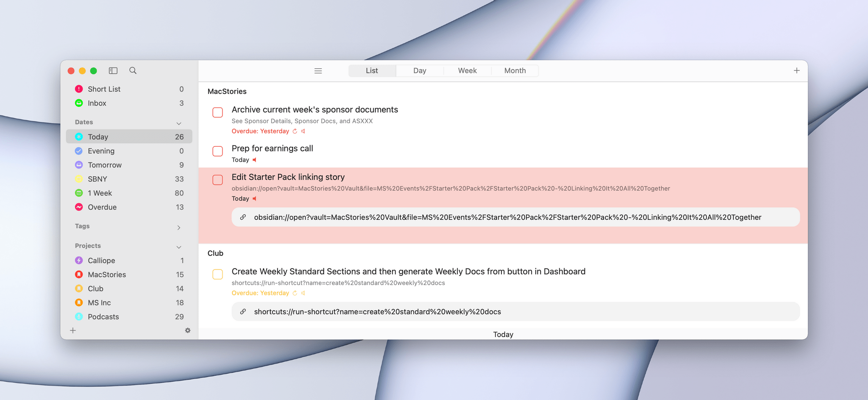This screenshot has height=400, width=868.
Task: Click repeat icon on Create Weekly Standard task
Action: 295,293
